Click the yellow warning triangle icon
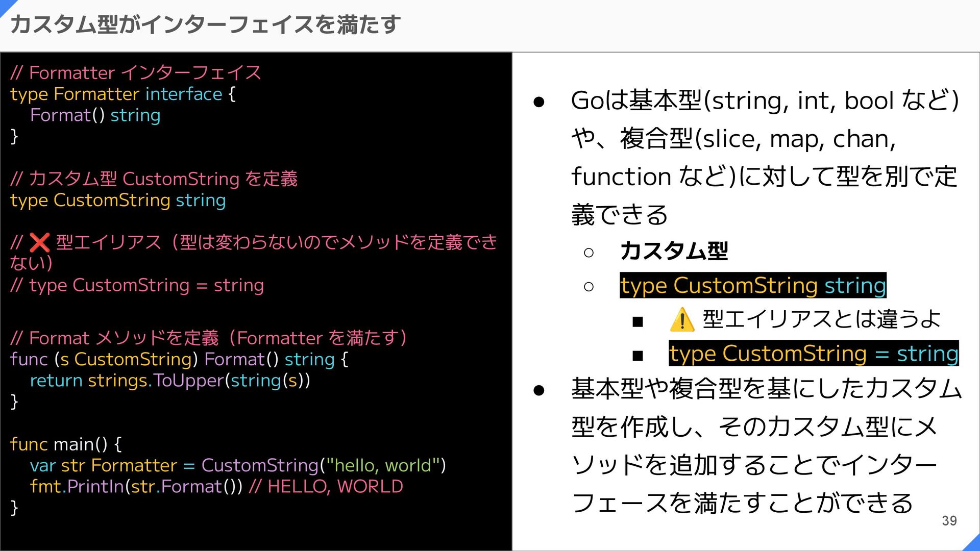 (682, 320)
